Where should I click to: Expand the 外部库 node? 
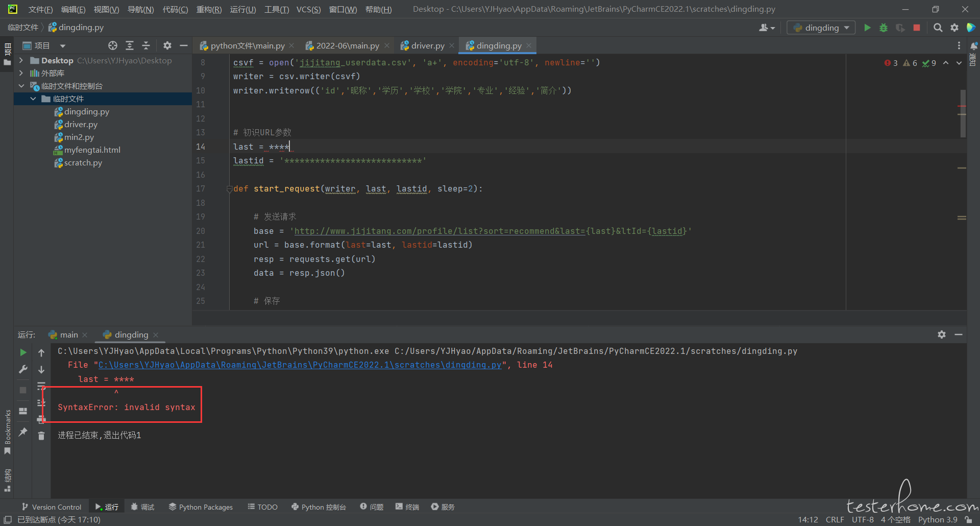[x=21, y=73]
